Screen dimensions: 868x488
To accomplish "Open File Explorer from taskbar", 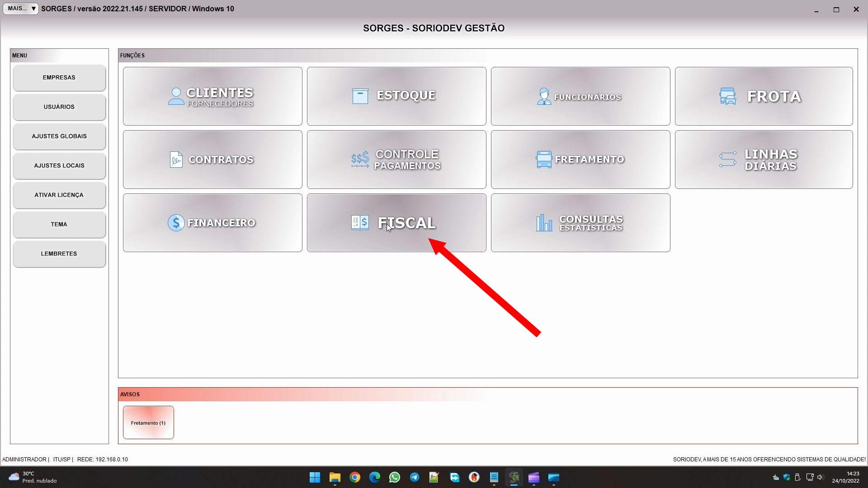I will pyautogui.click(x=335, y=477).
